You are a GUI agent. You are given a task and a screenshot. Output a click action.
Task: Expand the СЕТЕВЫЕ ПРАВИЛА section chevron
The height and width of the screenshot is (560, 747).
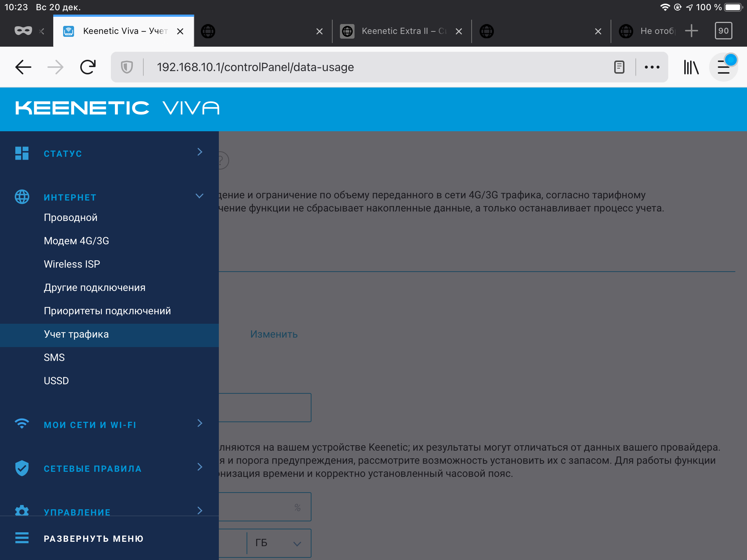pyautogui.click(x=200, y=467)
